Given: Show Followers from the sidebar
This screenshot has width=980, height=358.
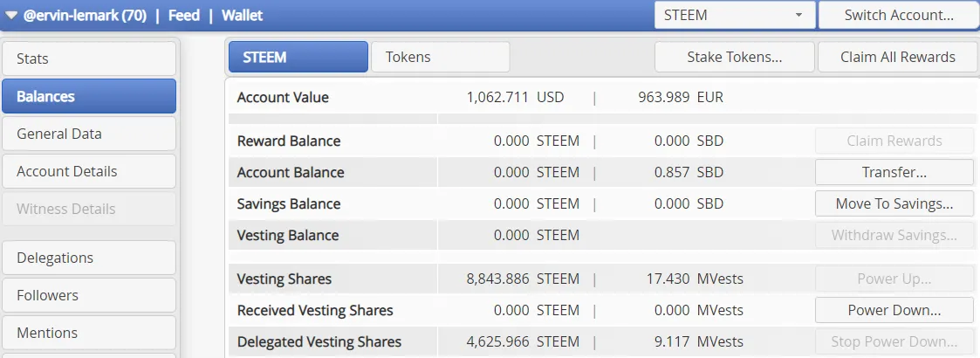Looking at the screenshot, I should click(x=89, y=295).
